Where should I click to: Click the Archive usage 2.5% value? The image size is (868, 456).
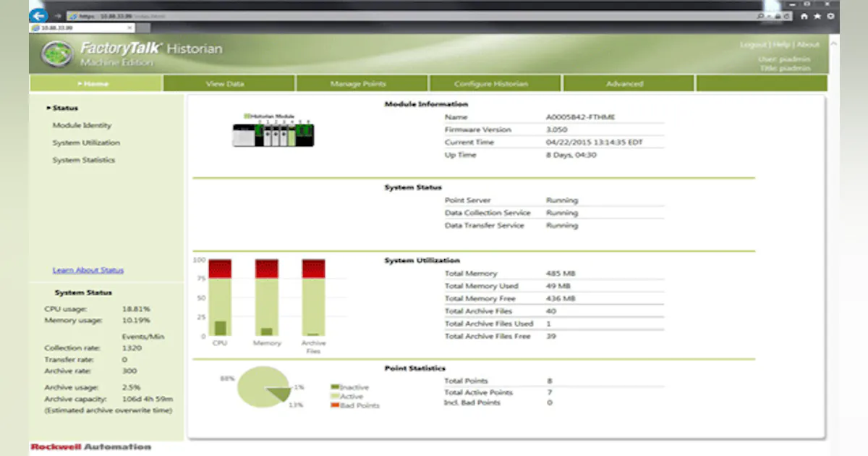pos(131,388)
